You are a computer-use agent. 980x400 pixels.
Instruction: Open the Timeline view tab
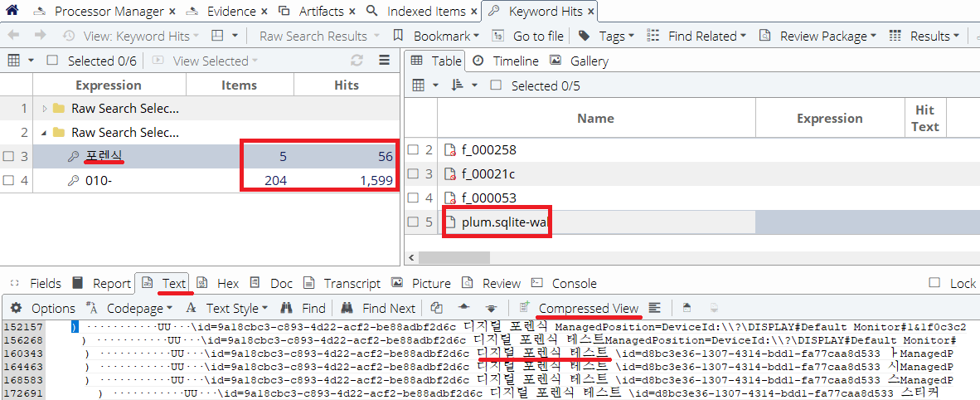pos(506,61)
